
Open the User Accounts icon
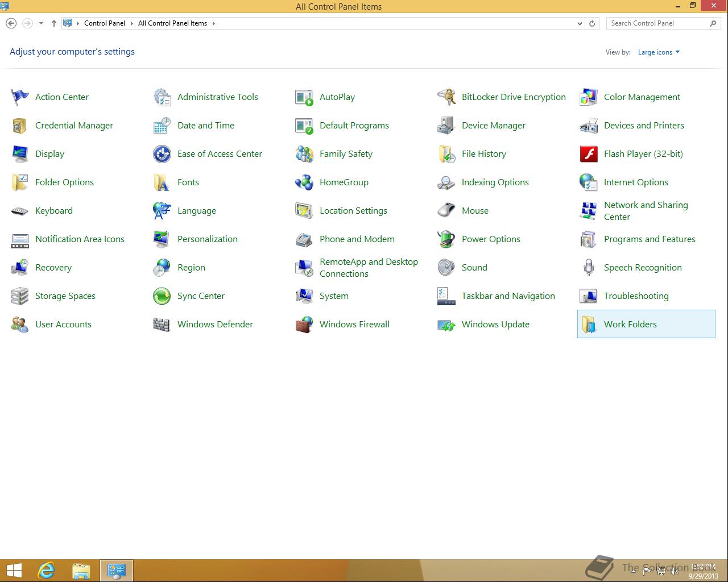[x=20, y=325]
